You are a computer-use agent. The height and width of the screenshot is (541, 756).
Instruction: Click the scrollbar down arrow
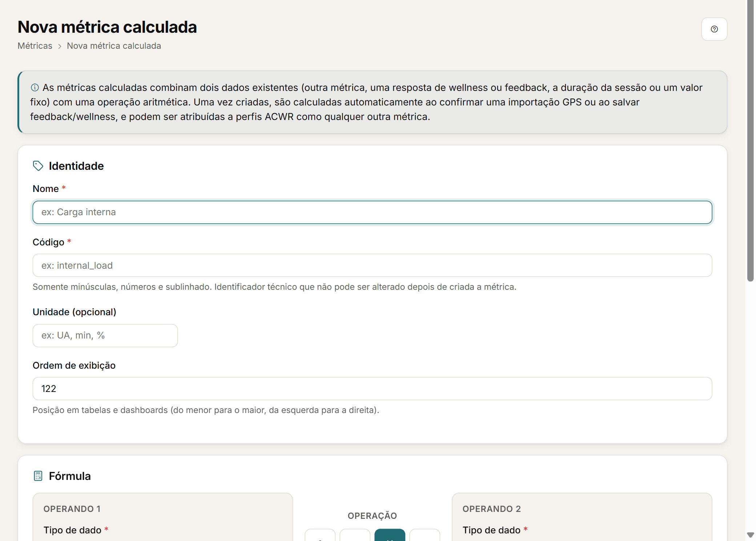[750, 535]
